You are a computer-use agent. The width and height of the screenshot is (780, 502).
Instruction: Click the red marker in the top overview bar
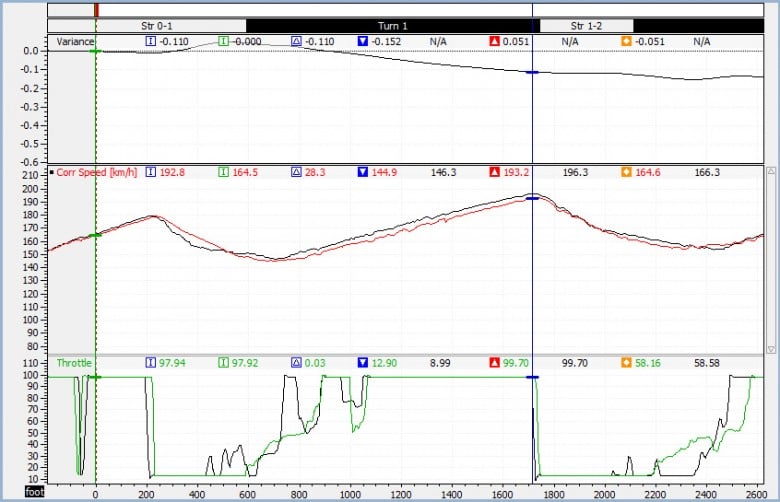point(97,10)
